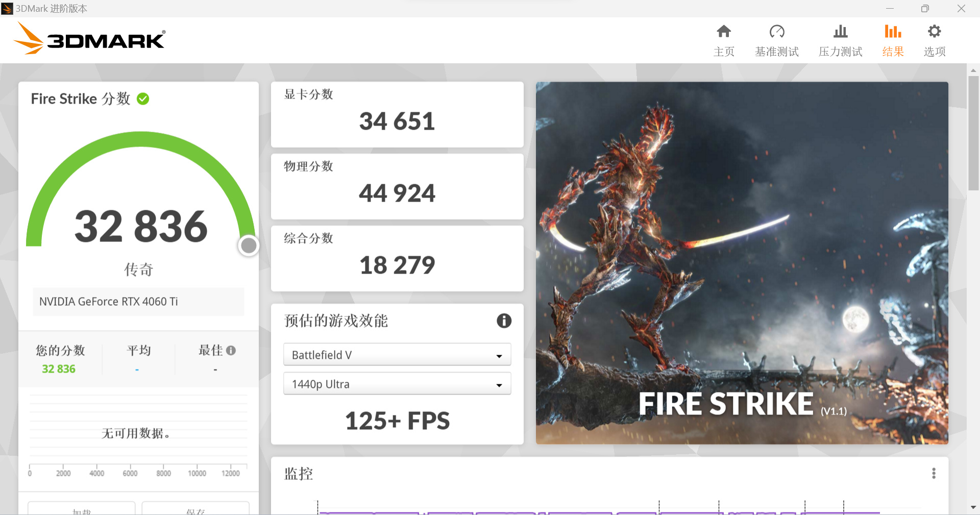The image size is (980, 515).
Task: Switch to the 主页 tab label
Action: [x=724, y=52]
